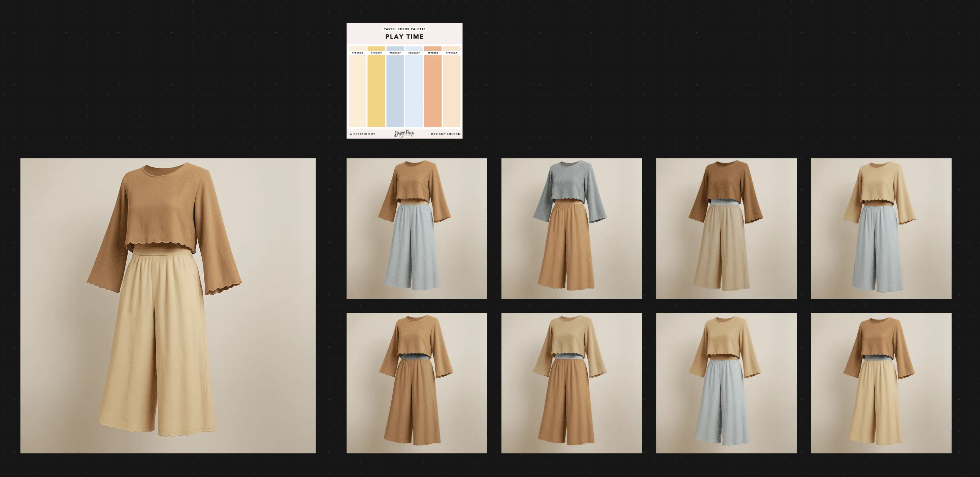Click the PASTEL COLOR PALETTE label
Viewport: 980px width, 477px height.
tap(404, 29)
